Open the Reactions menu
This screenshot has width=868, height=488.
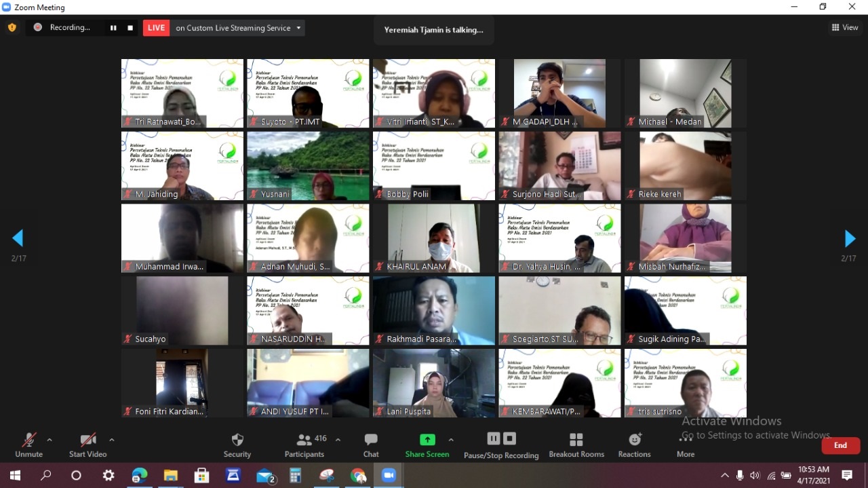(x=634, y=440)
